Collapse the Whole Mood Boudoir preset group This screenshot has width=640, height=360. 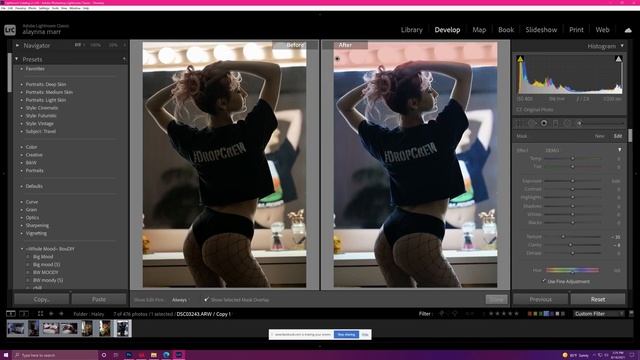[22, 249]
